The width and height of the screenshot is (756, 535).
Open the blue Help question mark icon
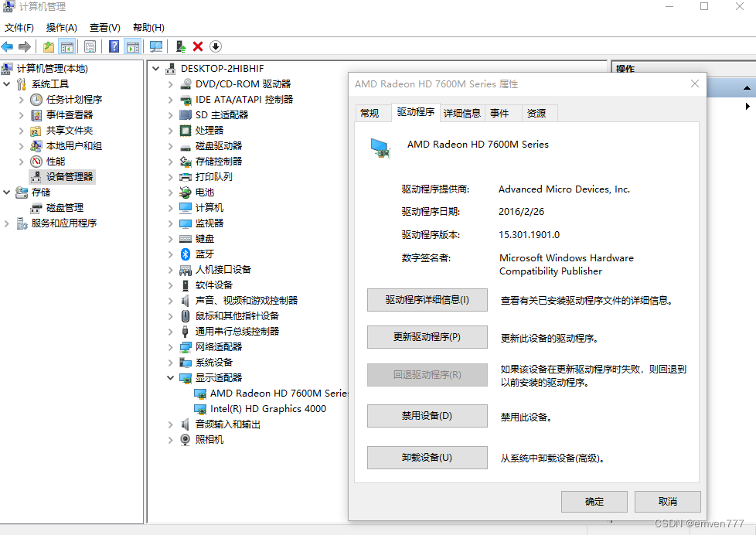coord(114,47)
